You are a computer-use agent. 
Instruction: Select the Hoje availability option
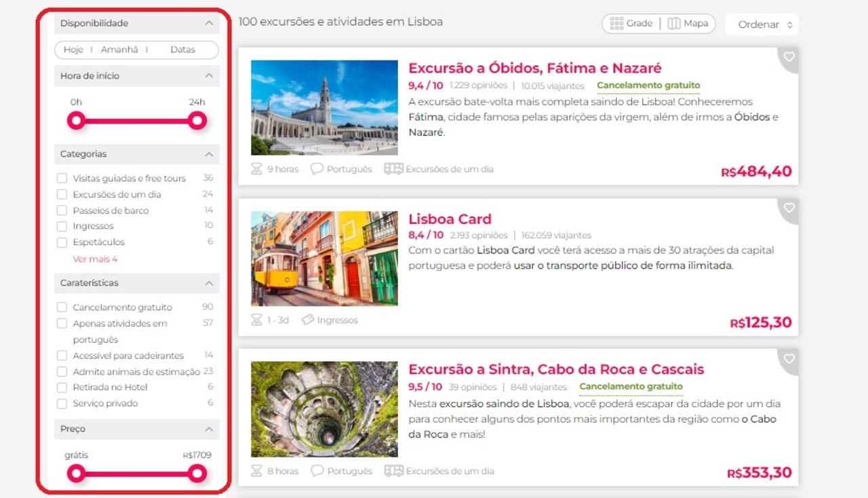click(x=73, y=50)
